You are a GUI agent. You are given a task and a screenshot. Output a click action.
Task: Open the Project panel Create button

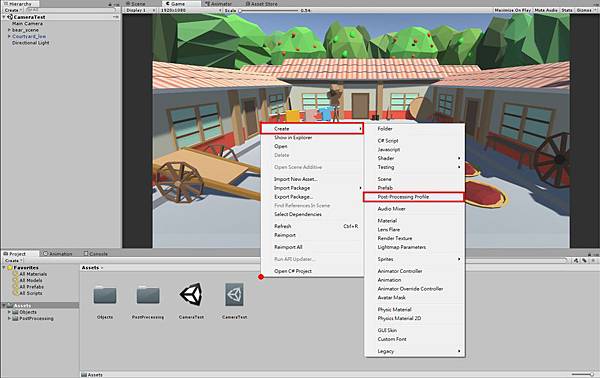point(13,261)
